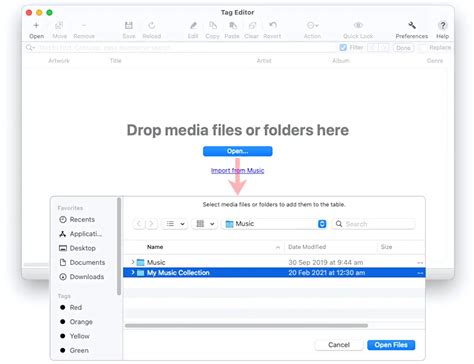Choose the Yellow tag in sidebar

pos(75,336)
